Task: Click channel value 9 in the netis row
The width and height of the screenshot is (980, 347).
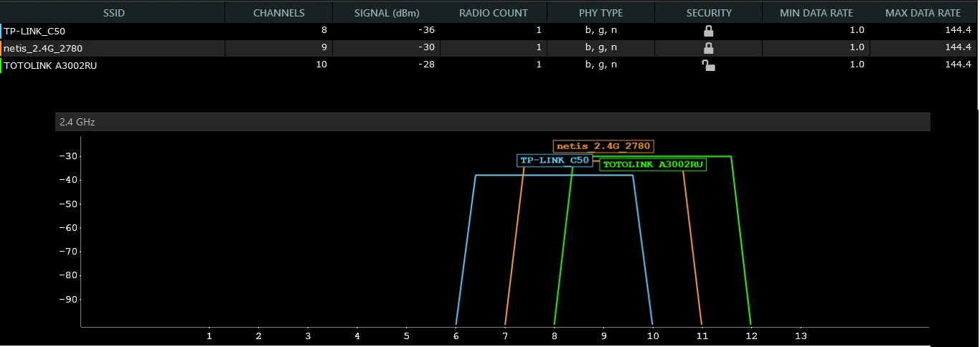Action: click(325, 47)
